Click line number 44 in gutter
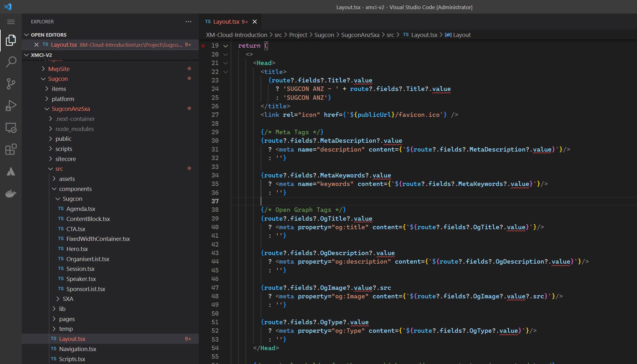Screen dimensions: 637x364 coord(215,262)
